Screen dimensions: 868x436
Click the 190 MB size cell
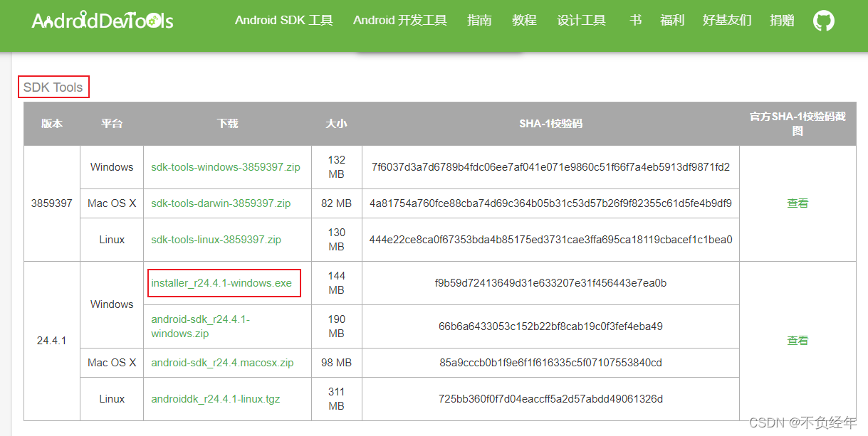pyautogui.click(x=336, y=326)
